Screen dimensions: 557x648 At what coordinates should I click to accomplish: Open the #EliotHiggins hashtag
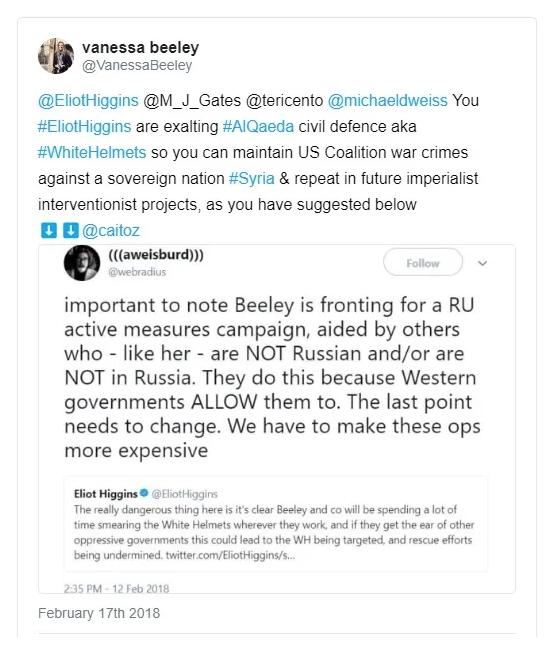(x=84, y=126)
